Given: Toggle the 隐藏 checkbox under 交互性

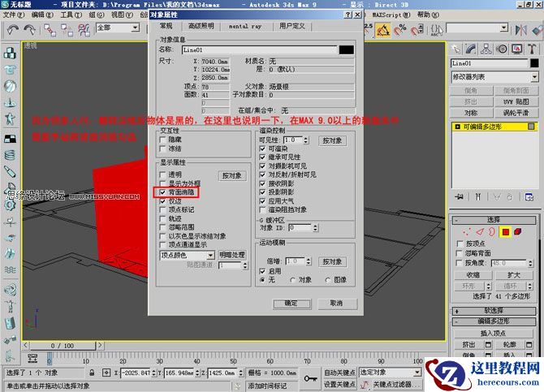Looking at the screenshot, I should point(162,140).
